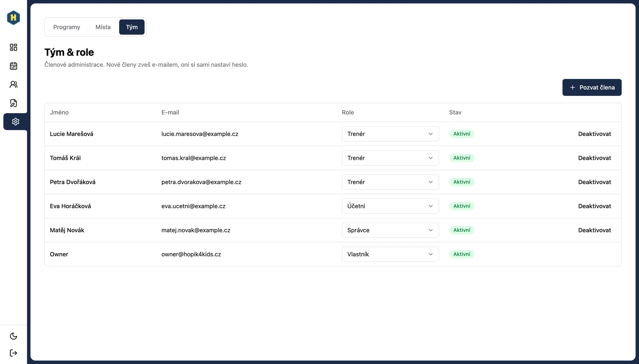Open role dropdown for Petra Dvořáková
639x364 pixels.
[390, 182]
